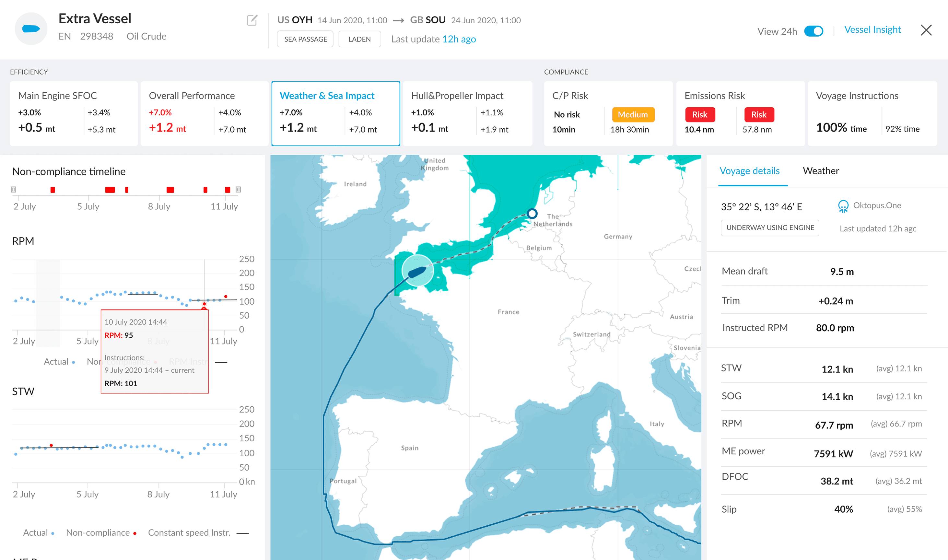Click the Medium C/P Risk badge
Image resolution: width=948 pixels, height=560 pixels.
(633, 115)
